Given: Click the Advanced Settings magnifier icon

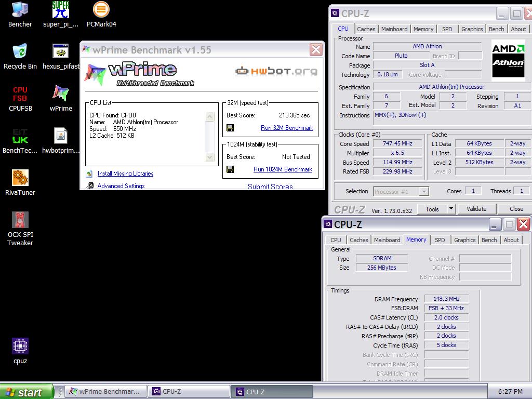Looking at the screenshot, I should [x=89, y=185].
